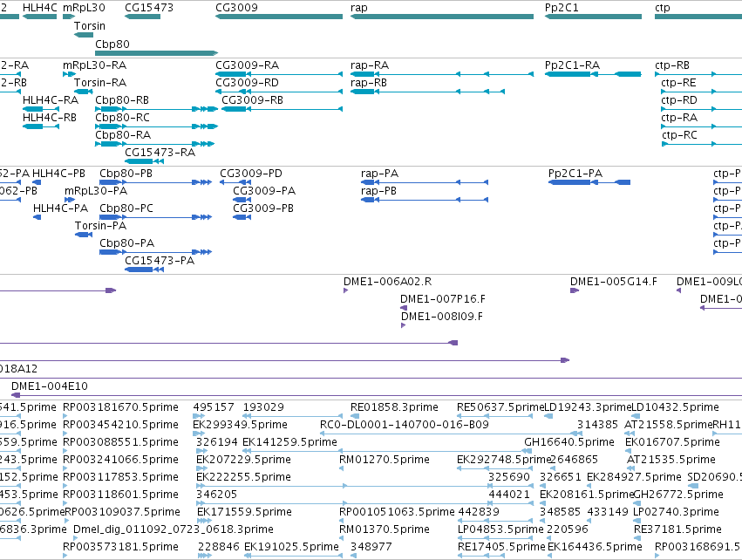
Task: Click the Pp2C1 gene bar
Action: tap(593, 17)
